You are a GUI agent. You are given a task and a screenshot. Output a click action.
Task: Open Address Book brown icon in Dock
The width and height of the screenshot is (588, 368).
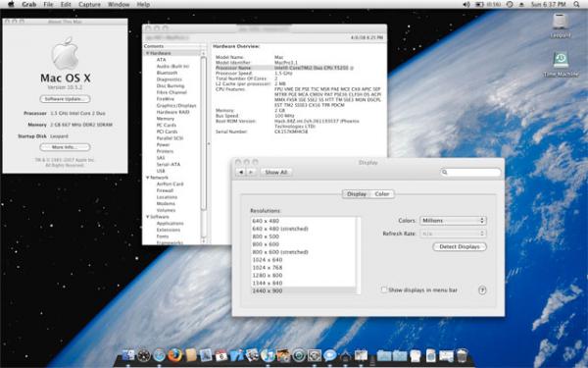191,355
